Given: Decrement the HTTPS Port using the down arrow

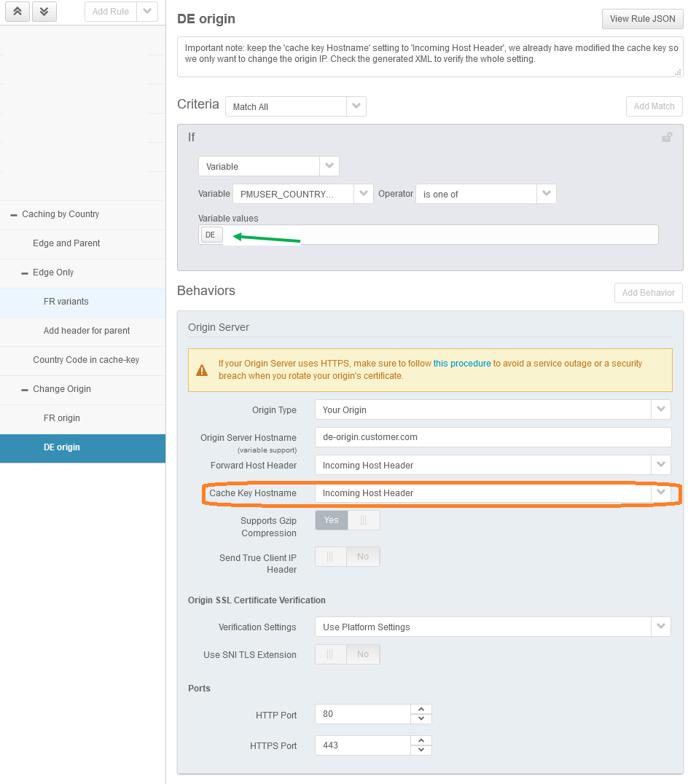Looking at the screenshot, I should (x=421, y=750).
